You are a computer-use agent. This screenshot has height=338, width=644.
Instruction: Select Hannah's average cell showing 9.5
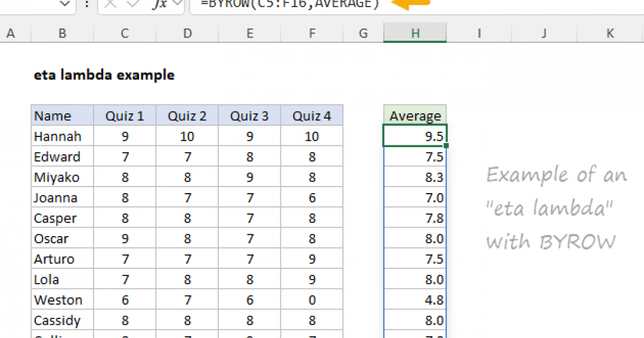(415, 136)
